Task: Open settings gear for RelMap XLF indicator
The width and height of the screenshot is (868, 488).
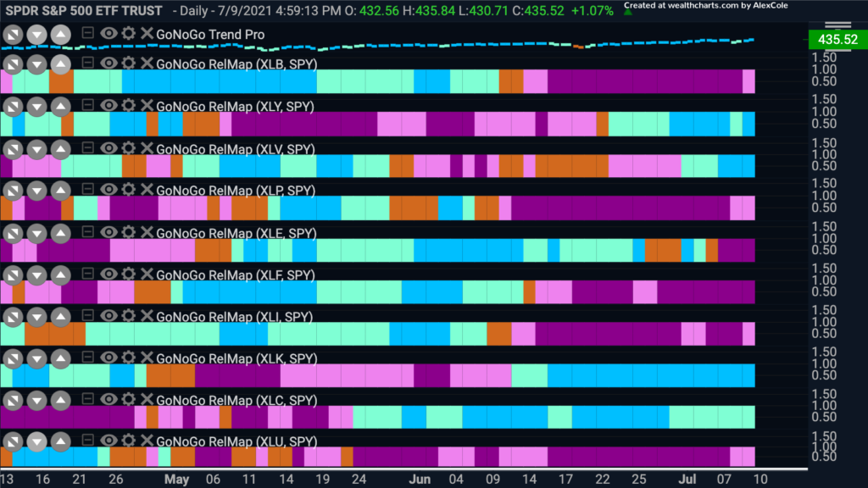Action: click(x=128, y=274)
